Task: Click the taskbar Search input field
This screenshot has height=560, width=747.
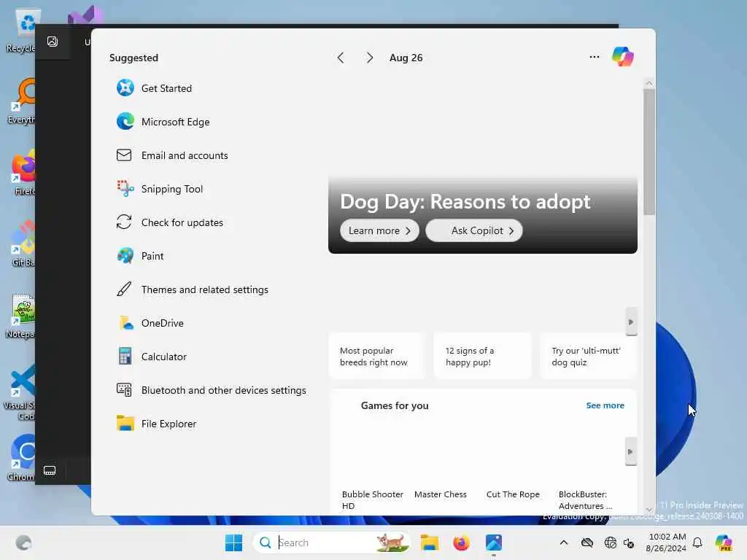Action: 331,542
